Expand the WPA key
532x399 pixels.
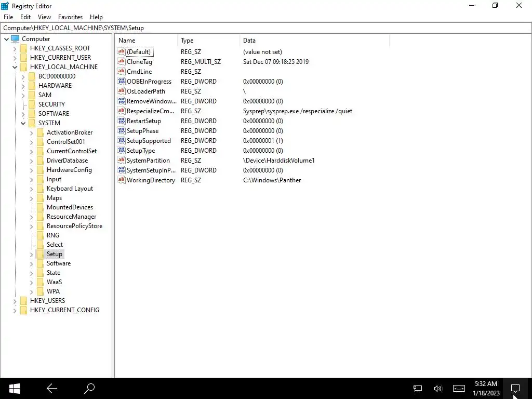[x=31, y=291]
